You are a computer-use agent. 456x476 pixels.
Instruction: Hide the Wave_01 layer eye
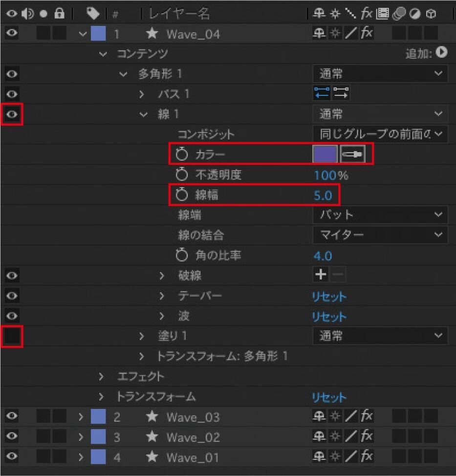(x=12, y=456)
